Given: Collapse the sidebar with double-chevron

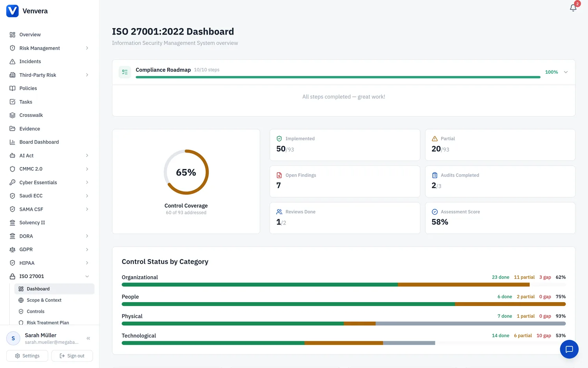Looking at the screenshot, I should (x=89, y=338).
